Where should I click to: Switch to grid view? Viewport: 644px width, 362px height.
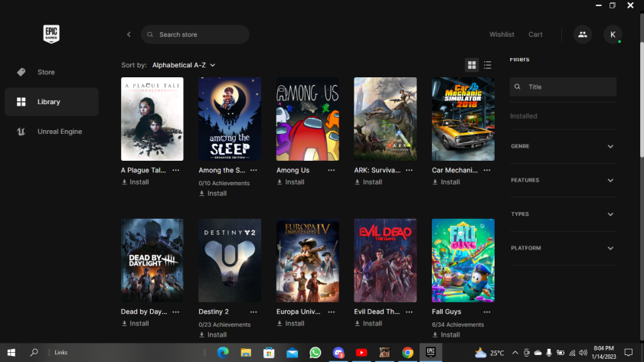472,65
